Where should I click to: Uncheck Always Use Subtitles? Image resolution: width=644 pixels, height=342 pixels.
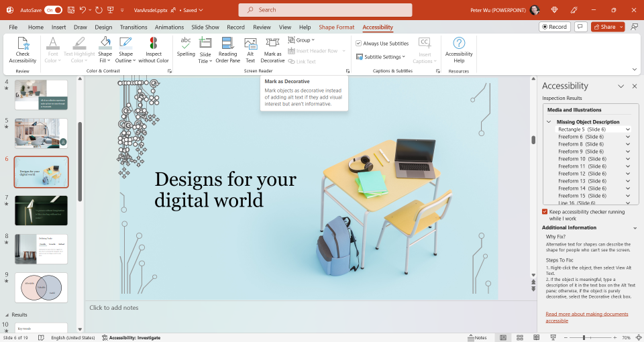[x=358, y=43]
